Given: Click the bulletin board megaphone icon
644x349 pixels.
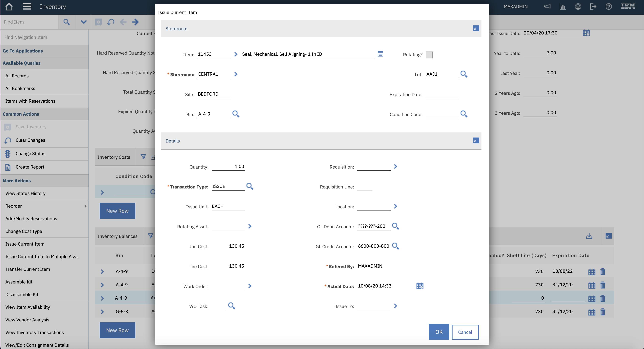Looking at the screenshot, I should click(x=547, y=7).
